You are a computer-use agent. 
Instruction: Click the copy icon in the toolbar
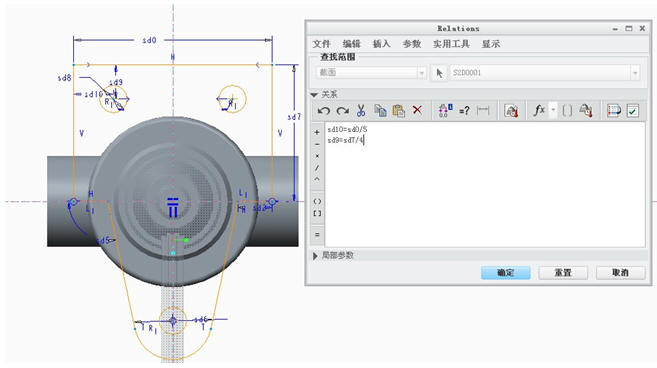pos(380,111)
